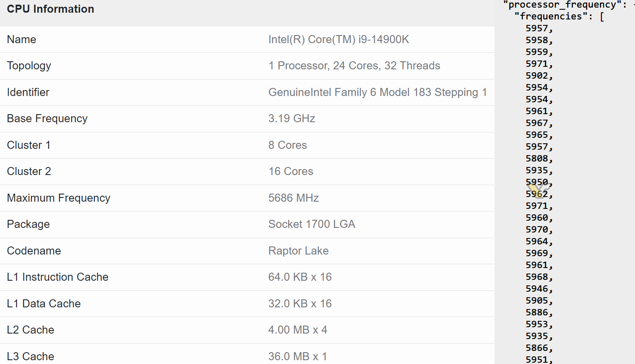Select the 1 Processor, 24 Cores, 32 Threads value
The image size is (635, 364).
354,66
